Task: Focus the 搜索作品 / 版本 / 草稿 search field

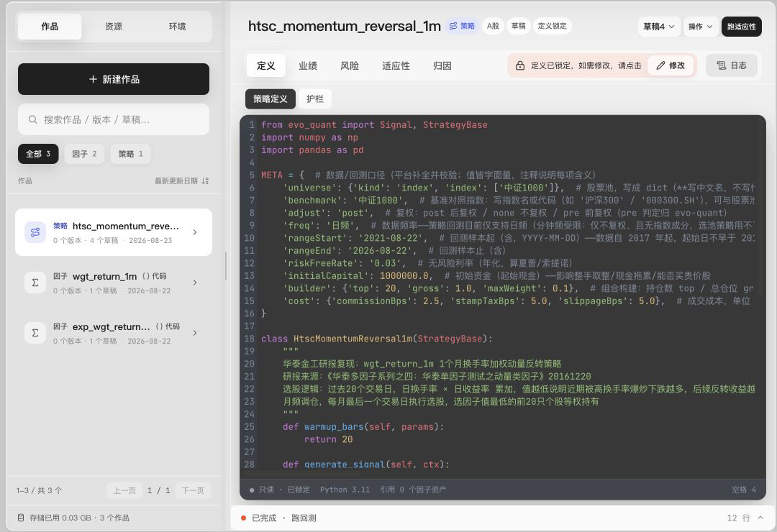Action: 114,119
